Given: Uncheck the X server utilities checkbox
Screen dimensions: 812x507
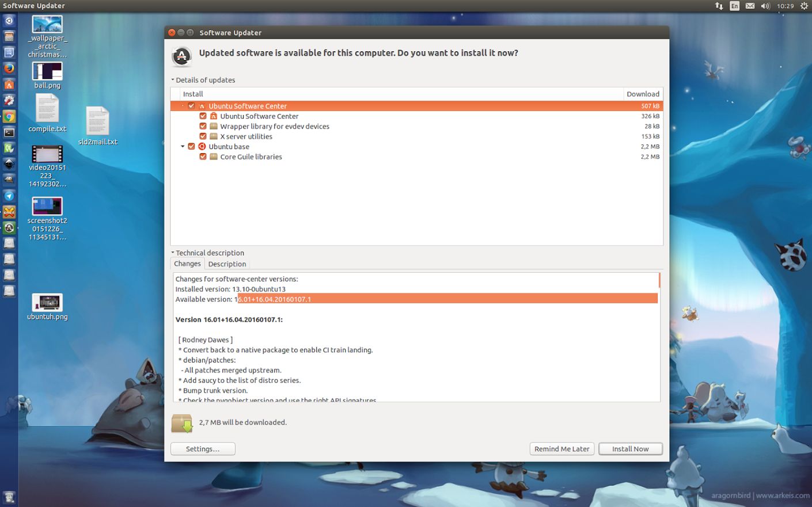Looking at the screenshot, I should 203,136.
